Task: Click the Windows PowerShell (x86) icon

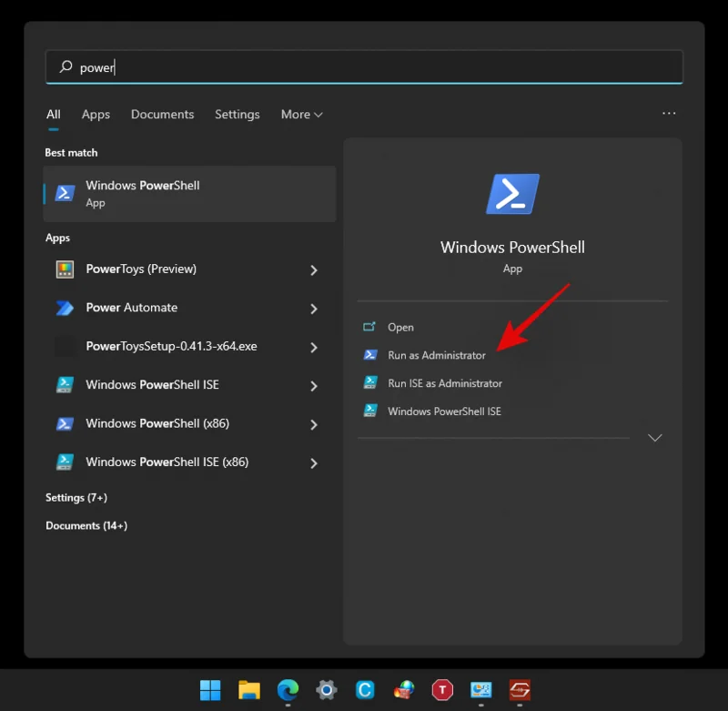Action: (x=65, y=423)
